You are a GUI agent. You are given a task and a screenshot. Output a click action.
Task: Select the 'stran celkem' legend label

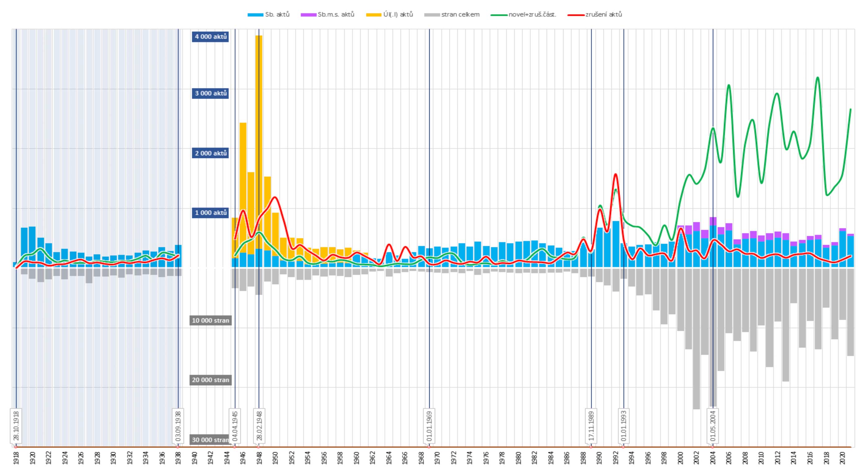(460, 15)
